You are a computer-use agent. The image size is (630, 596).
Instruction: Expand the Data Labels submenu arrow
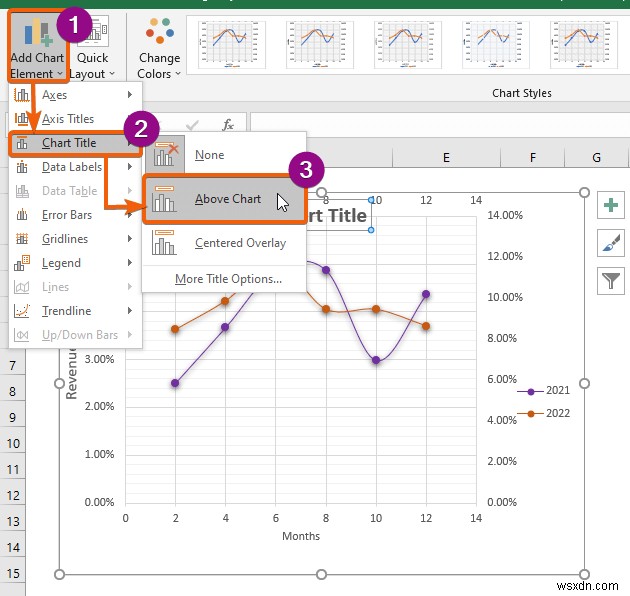129,166
